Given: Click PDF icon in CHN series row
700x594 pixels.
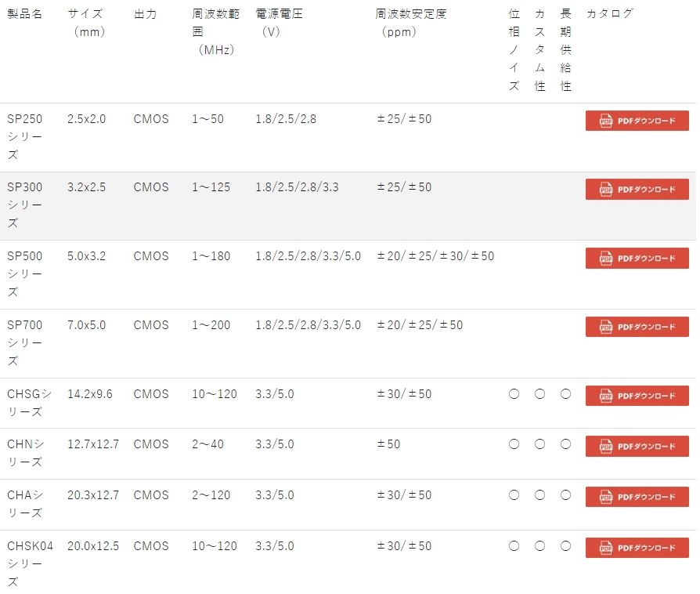Looking at the screenshot, I should (606, 446).
